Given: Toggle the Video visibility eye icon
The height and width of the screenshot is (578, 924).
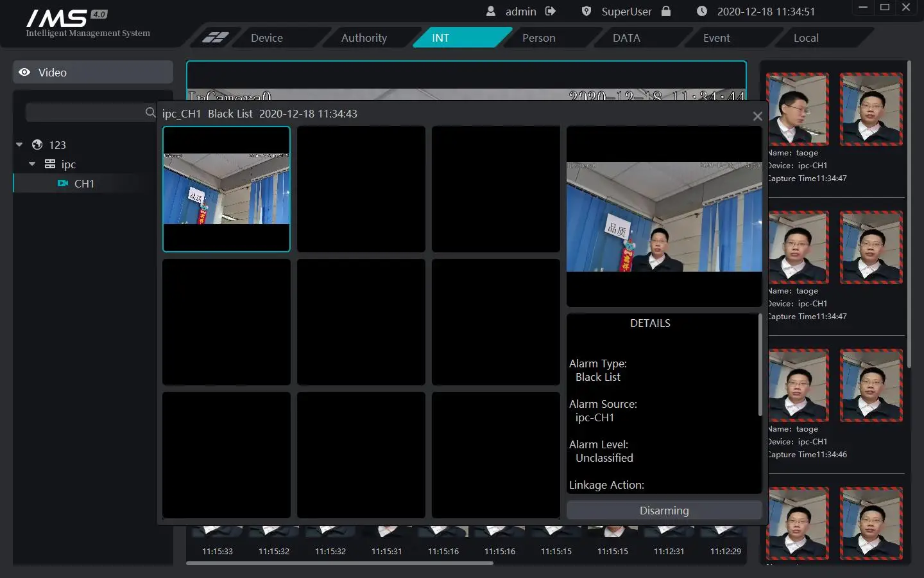Looking at the screenshot, I should pyautogui.click(x=24, y=72).
